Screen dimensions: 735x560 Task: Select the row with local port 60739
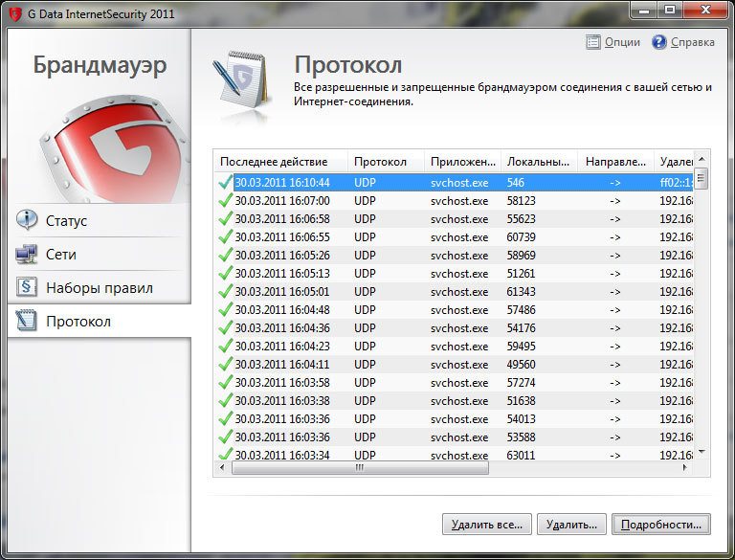(x=455, y=236)
